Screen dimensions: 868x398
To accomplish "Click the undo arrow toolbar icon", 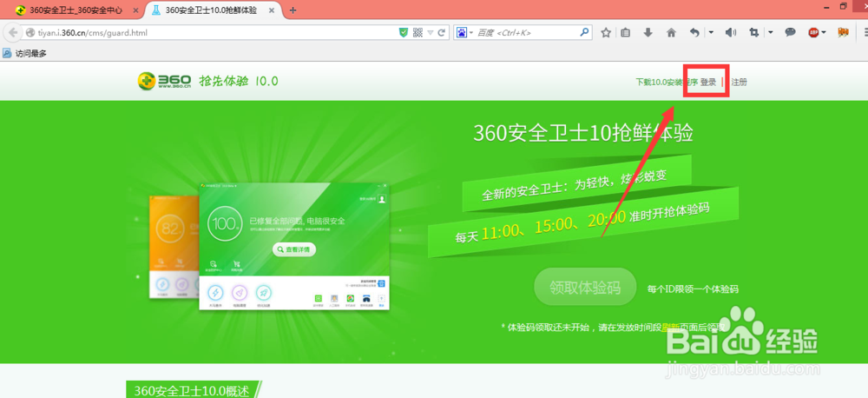I will [x=694, y=33].
